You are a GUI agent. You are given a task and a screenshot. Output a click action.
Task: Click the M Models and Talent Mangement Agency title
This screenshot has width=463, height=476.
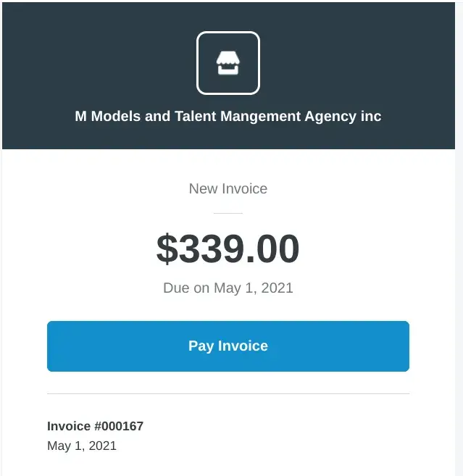[x=228, y=116]
